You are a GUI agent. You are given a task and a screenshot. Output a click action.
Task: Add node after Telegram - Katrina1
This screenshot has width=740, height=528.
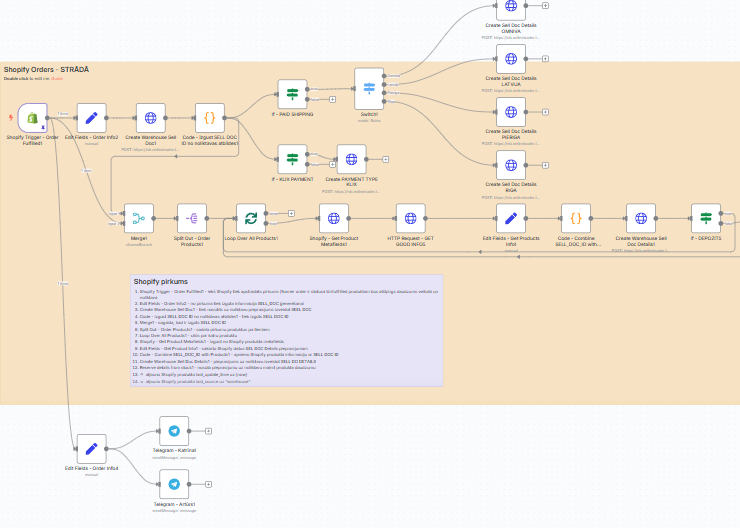208,431
